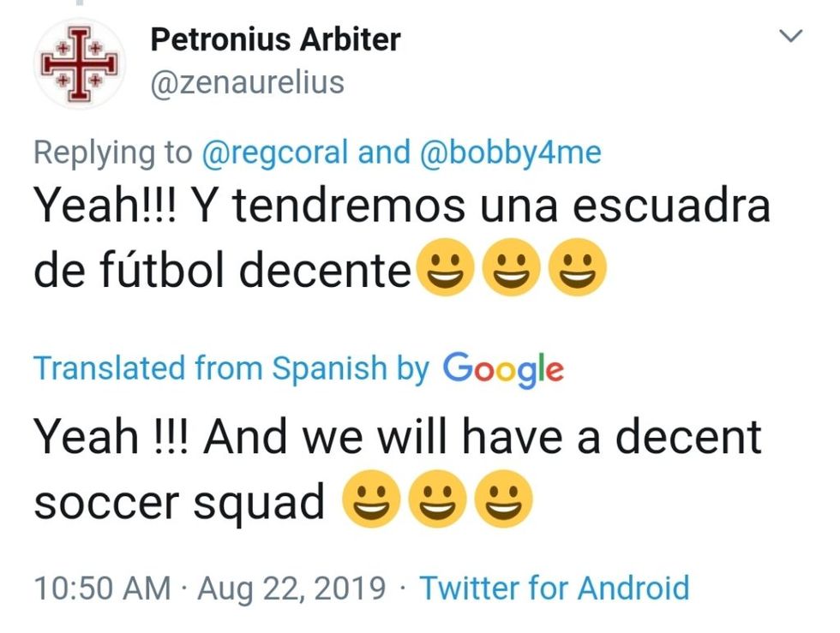Image resolution: width=840 pixels, height=633 pixels.
Task: Click first smiley emoji after "squad"
Action: (x=370, y=501)
